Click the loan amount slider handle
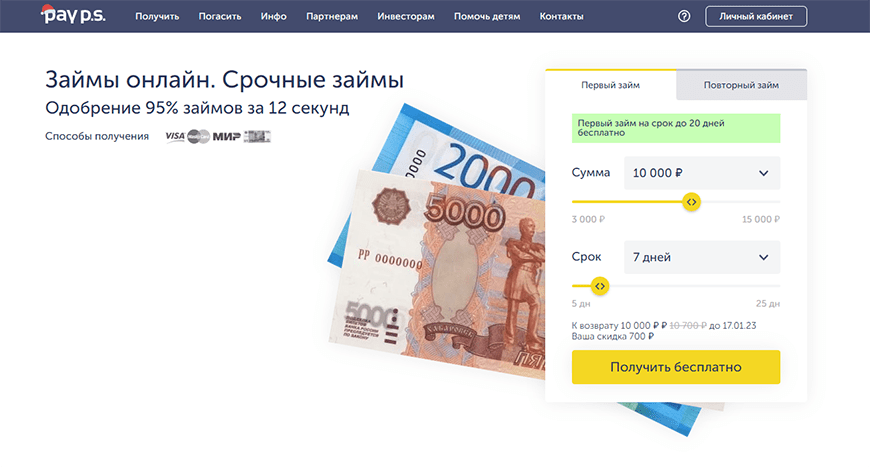870x467 pixels. (691, 202)
